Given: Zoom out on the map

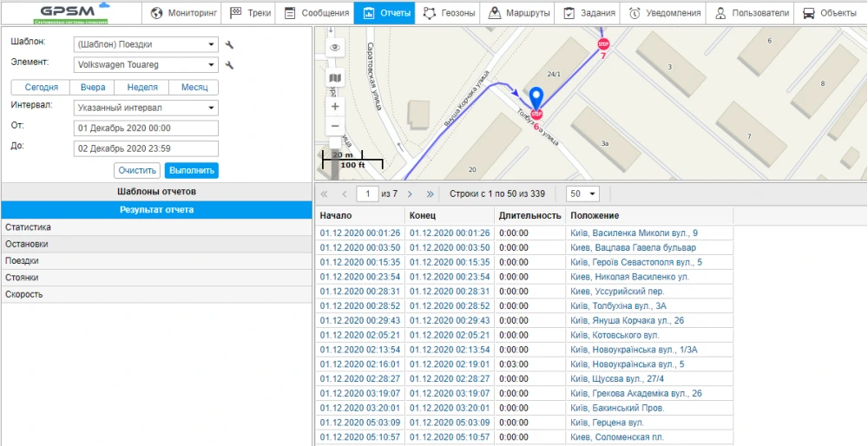Looking at the screenshot, I should [x=335, y=127].
